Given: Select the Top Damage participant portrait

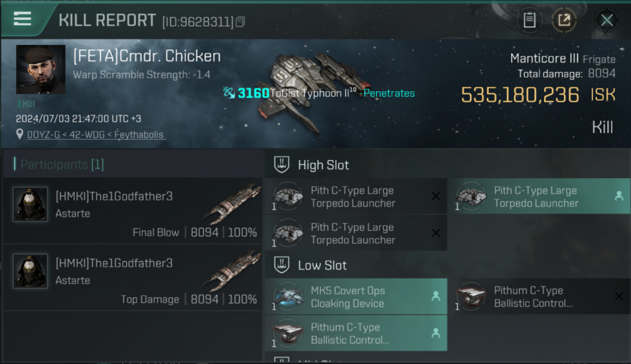Looking at the screenshot, I should pyautogui.click(x=30, y=271).
